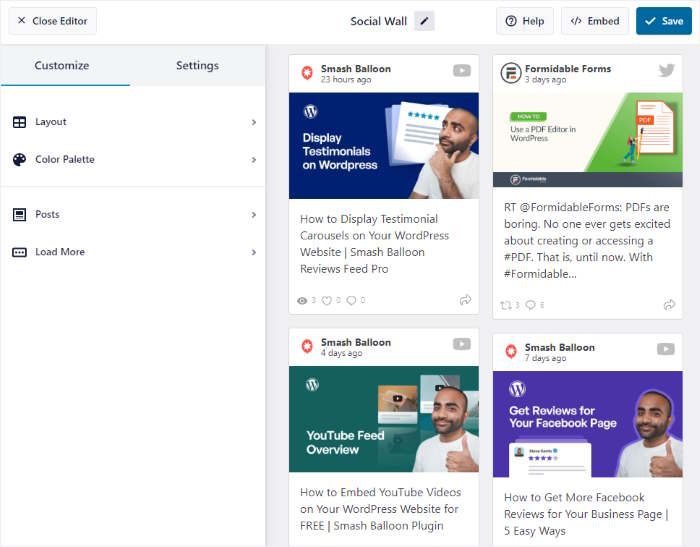Click heart like icon on Testimonial post
The image size is (700, 547).
(x=327, y=301)
